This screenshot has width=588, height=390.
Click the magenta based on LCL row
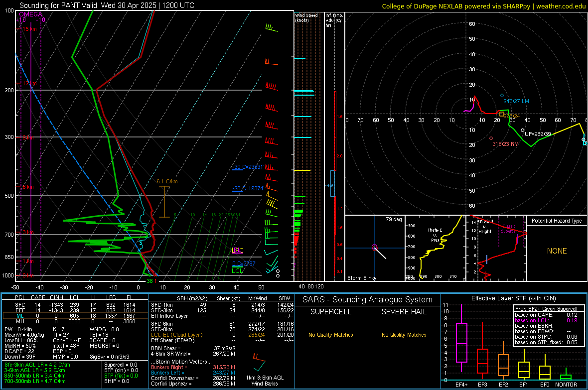tap(546, 321)
